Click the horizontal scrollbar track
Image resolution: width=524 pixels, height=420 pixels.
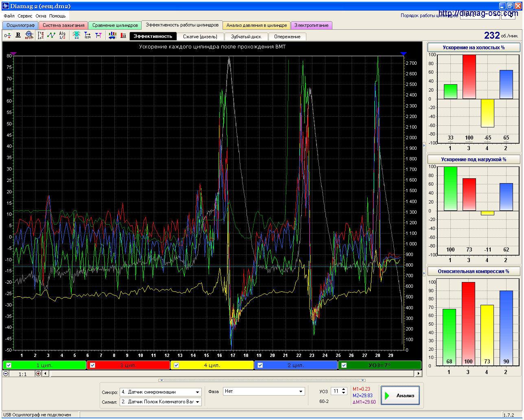232,374
